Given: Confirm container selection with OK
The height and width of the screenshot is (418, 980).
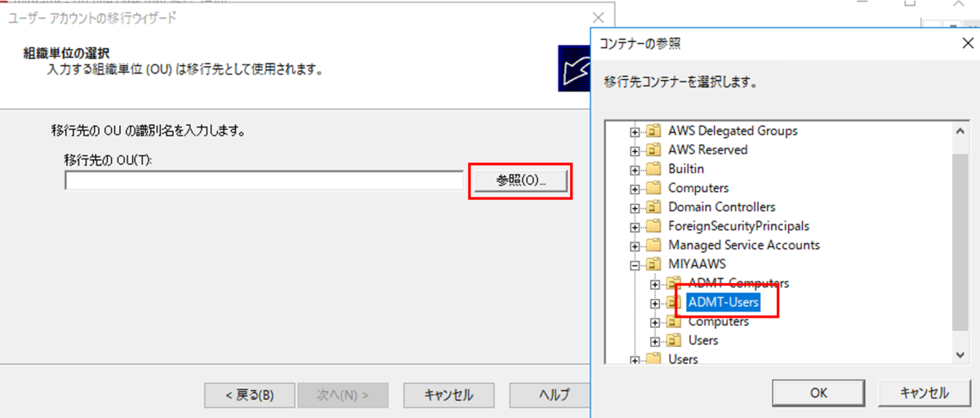Looking at the screenshot, I should point(819,393).
